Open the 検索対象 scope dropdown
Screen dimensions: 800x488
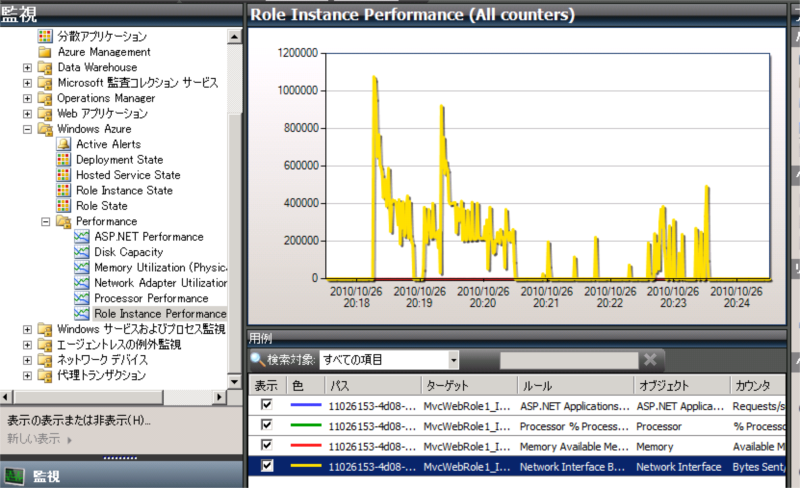(x=453, y=360)
